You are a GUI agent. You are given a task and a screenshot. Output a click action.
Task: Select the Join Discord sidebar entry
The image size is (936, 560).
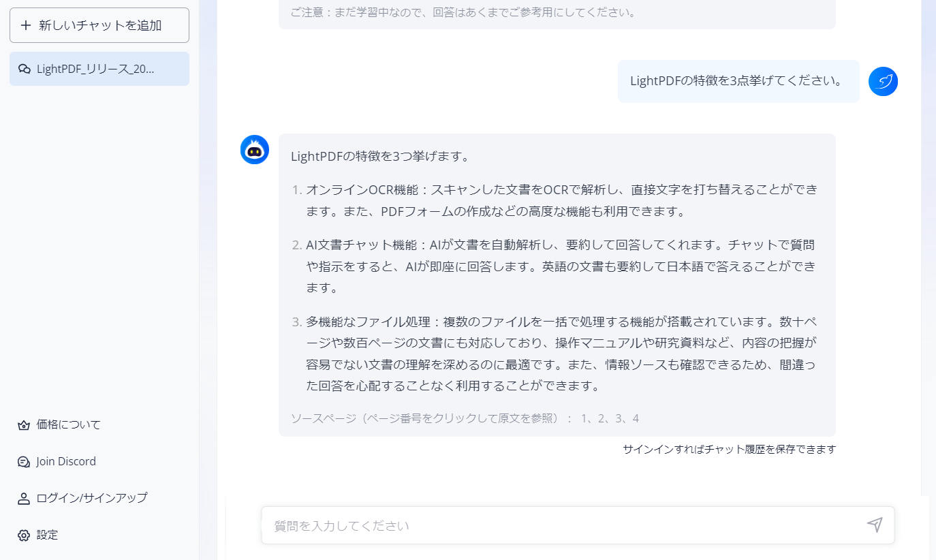(x=65, y=461)
